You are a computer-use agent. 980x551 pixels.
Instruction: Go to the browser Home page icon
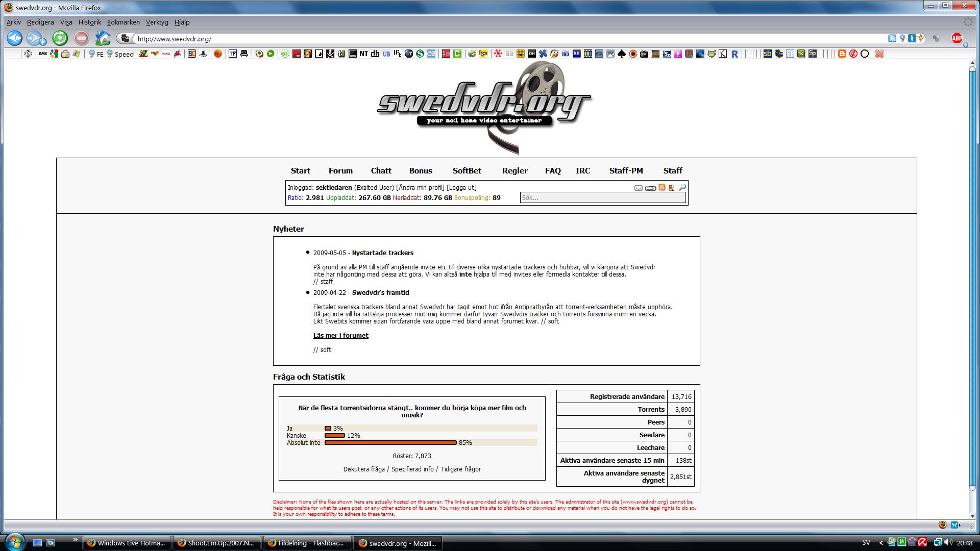coord(103,38)
